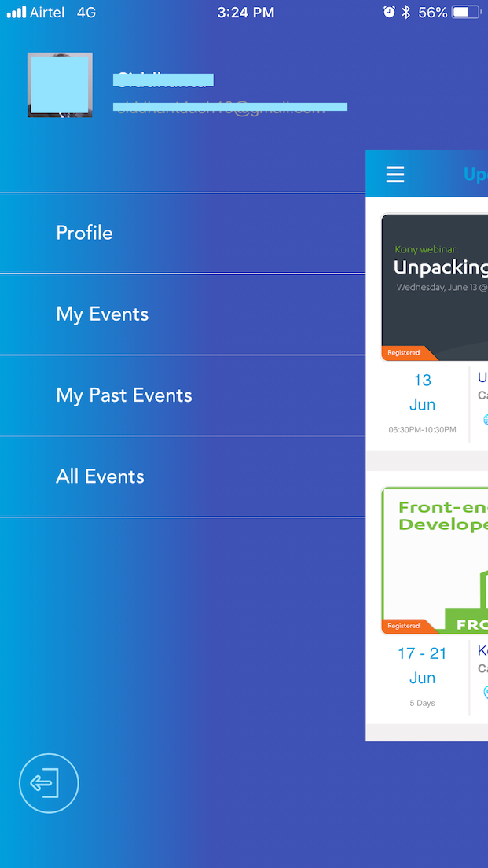The width and height of the screenshot is (488, 868).
Task: View All Events
Action: click(x=100, y=476)
